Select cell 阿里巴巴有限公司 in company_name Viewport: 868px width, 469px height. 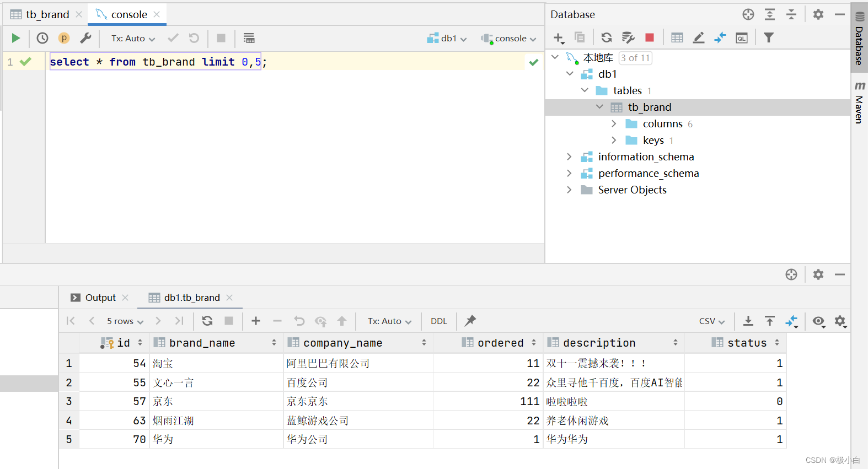click(x=358, y=363)
